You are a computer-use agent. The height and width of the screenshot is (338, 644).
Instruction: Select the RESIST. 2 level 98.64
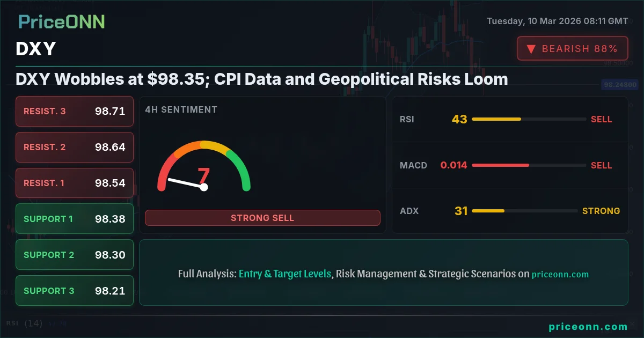tap(75, 147)
